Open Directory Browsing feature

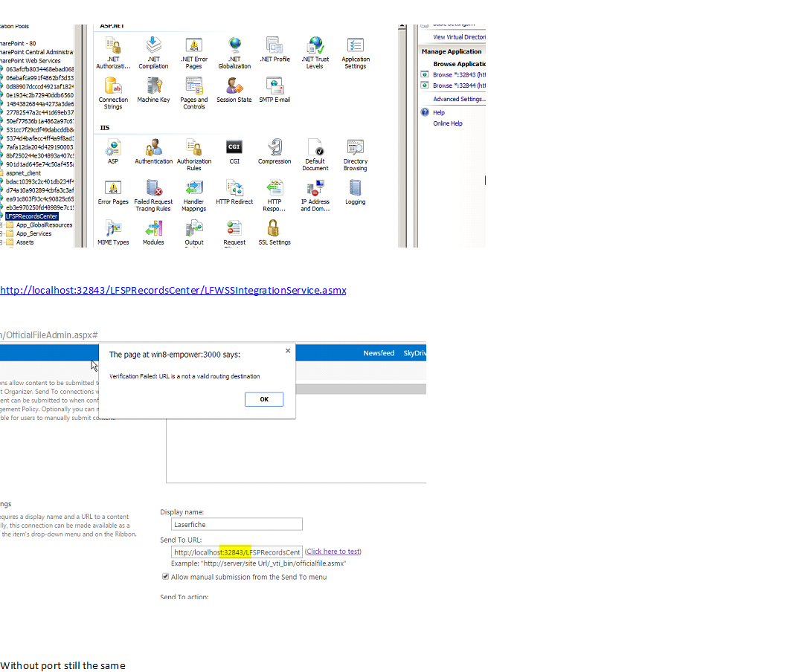[356, 155]
